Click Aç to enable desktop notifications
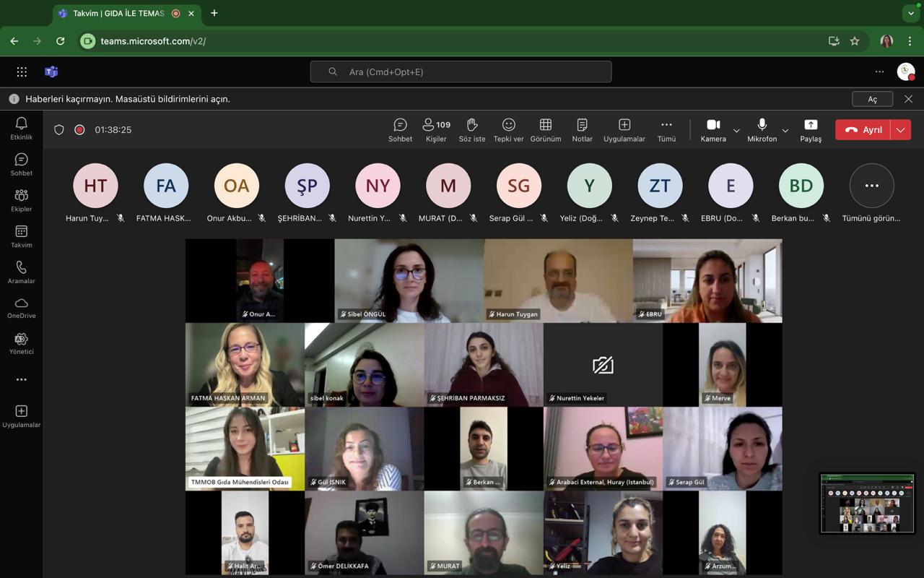 point(872,99)
